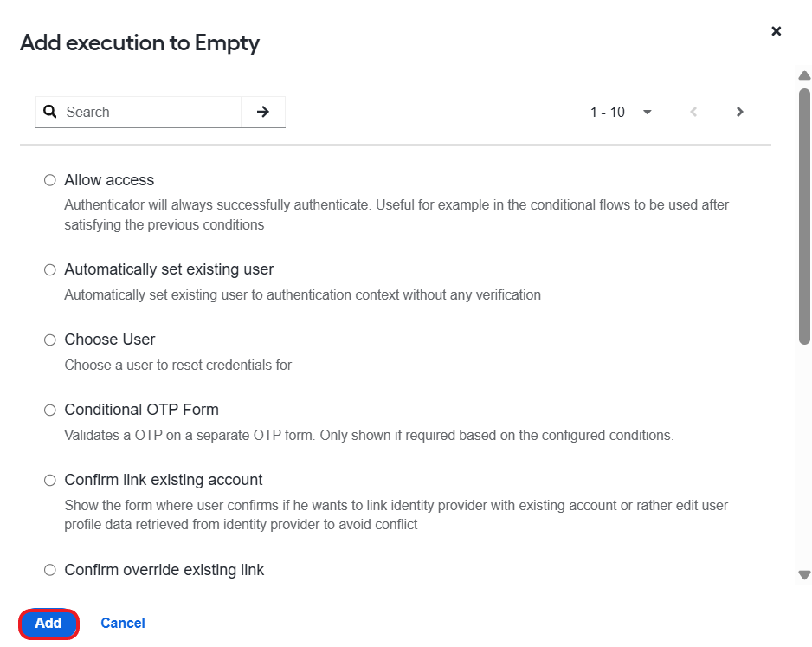The width and height of the screenshot is (812, 647).
Task: Select the Allow access radio button
Action: click(49, 180)
